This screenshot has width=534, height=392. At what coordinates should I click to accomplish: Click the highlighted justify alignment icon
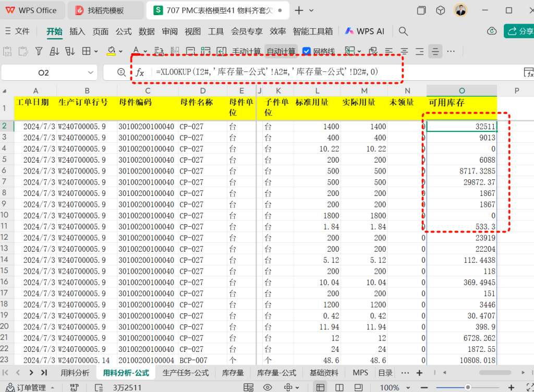pyautogui.click(x=435, y=52)
